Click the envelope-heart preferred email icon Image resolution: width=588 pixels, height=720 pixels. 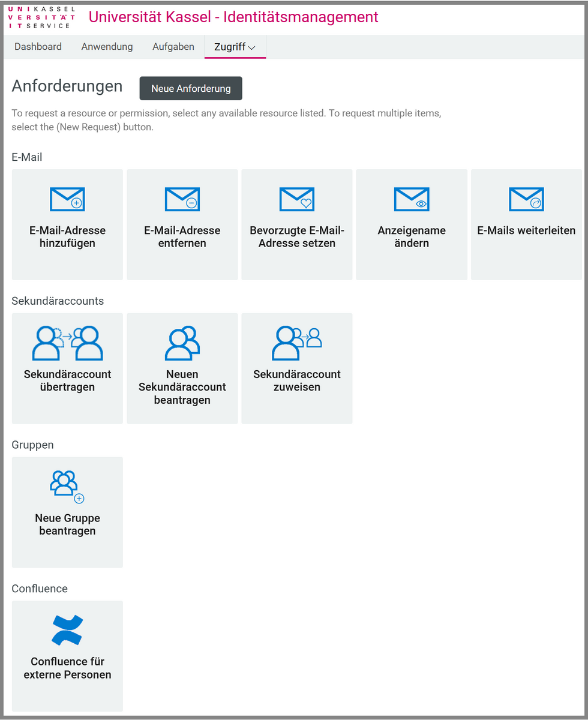pos(297,199)
